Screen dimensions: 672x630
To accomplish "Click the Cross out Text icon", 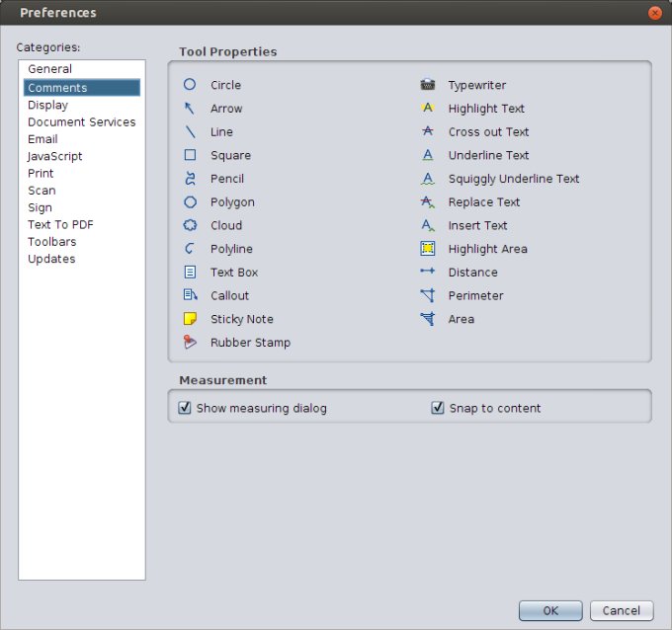I will (x=428, y=131).
